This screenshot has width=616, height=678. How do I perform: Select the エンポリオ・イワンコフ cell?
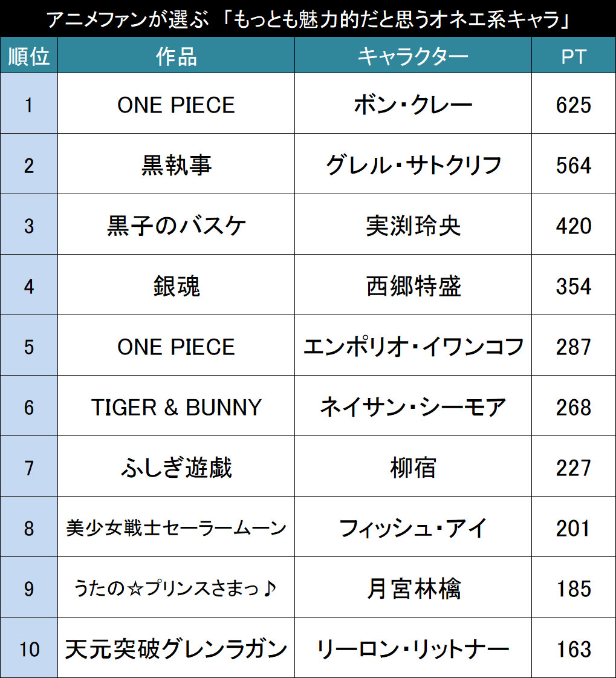pos(413,345)
